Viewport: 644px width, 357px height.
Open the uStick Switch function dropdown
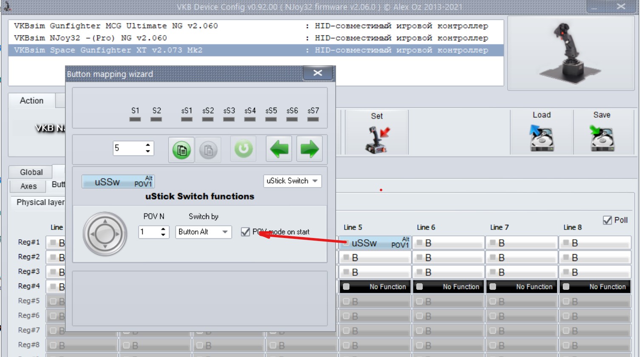[292, 181]
